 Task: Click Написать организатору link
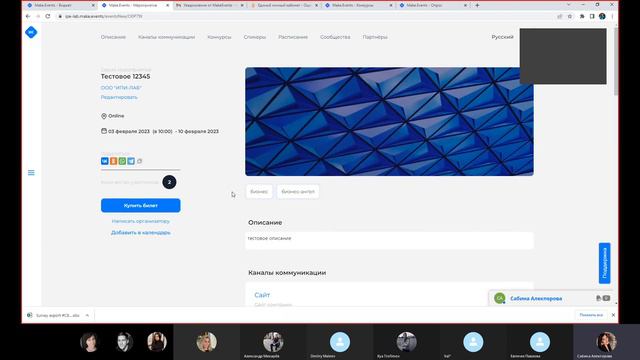140,221
